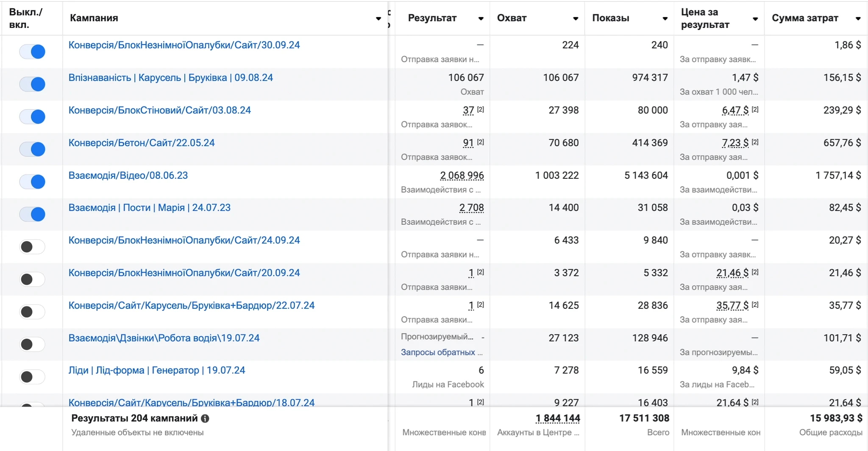Turn off Взаємодія/Відео/08.06.23 campaign switch
This screenshot has height=451, width=868.
tap(32, 182)
